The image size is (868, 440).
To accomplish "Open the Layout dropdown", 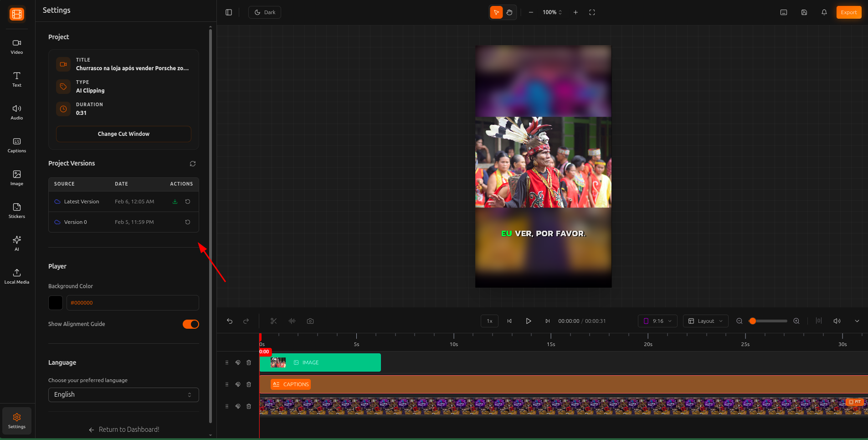I will coord(705,321).
